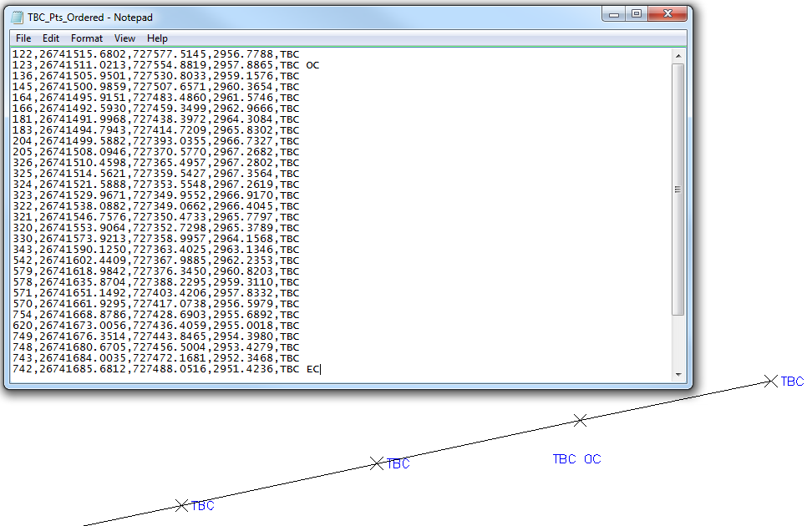Click the line starting with point 754

[167, 315]
